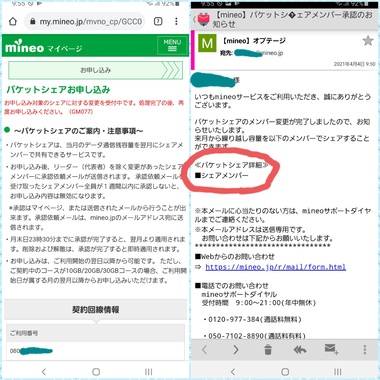Select the パケットシェアお申し込み heading

pos(58,89)
